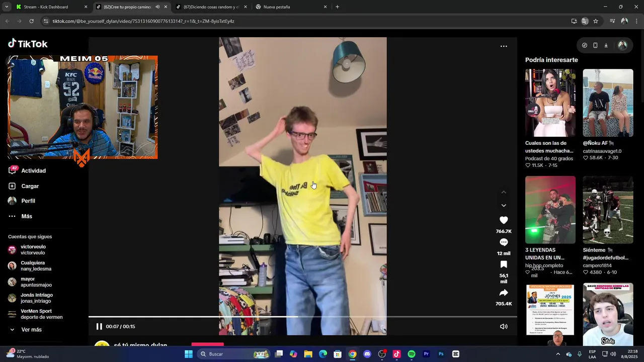Open Podcast de 40 grados video thumbnail
The height and width of the screenshot is (362, 644).
[550, 103]
